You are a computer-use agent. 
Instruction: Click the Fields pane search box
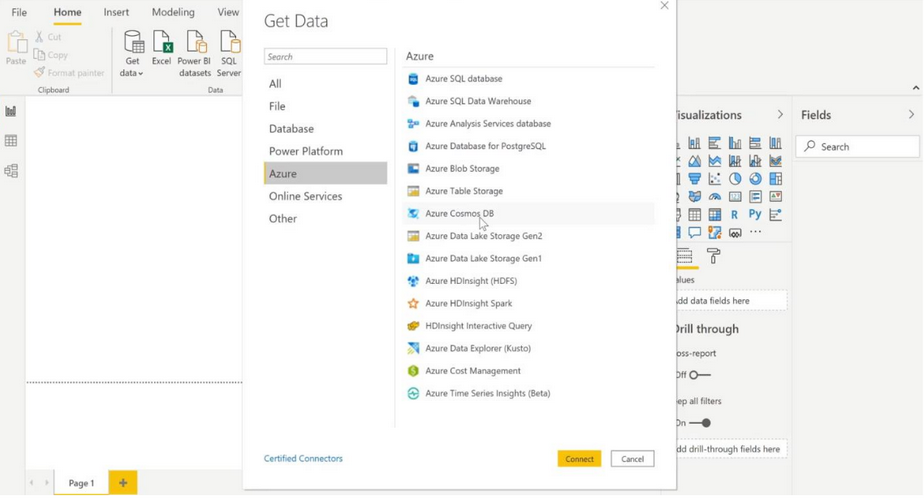tap(857, 147)
